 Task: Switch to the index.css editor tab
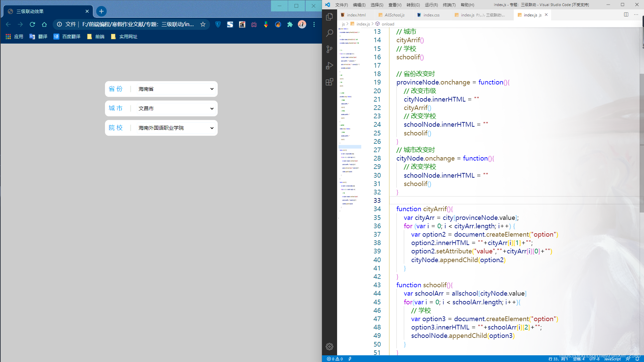431,15
